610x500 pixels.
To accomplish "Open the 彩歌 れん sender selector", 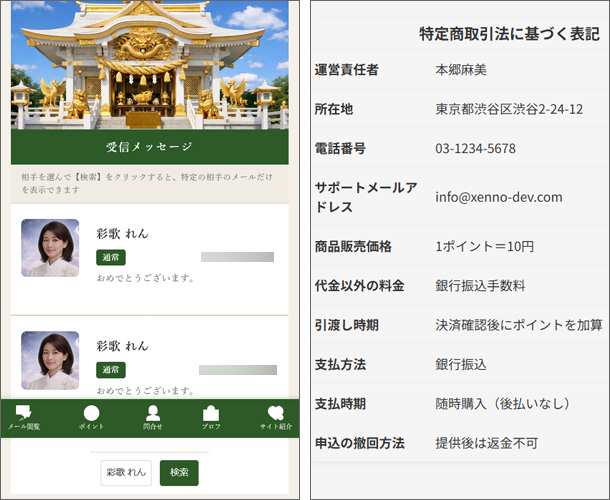I will pos(126,472).
